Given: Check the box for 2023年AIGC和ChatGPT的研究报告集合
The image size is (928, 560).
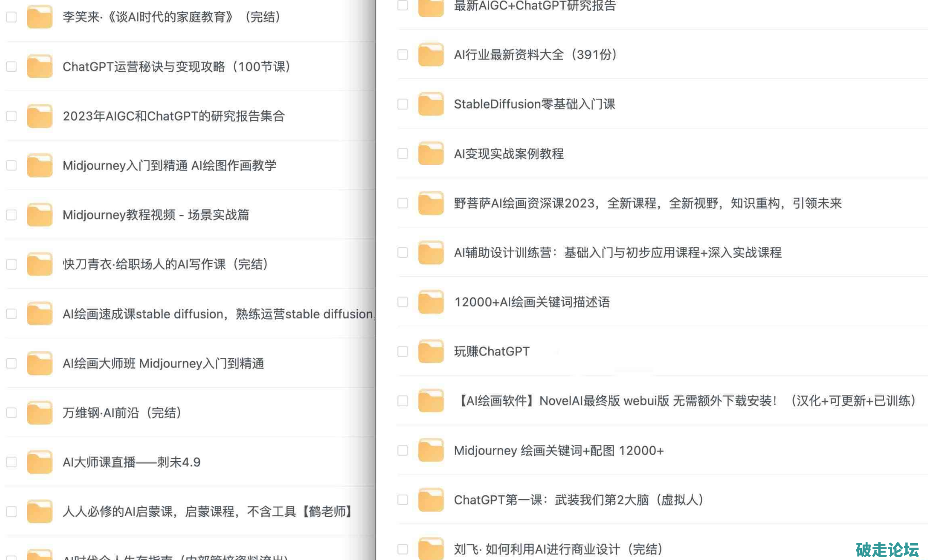Looking at the screenshot, I should pos(11,116).
